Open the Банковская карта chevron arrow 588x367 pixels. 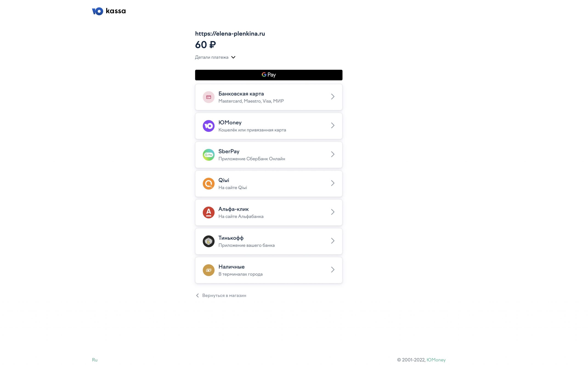tap(333, 97)
